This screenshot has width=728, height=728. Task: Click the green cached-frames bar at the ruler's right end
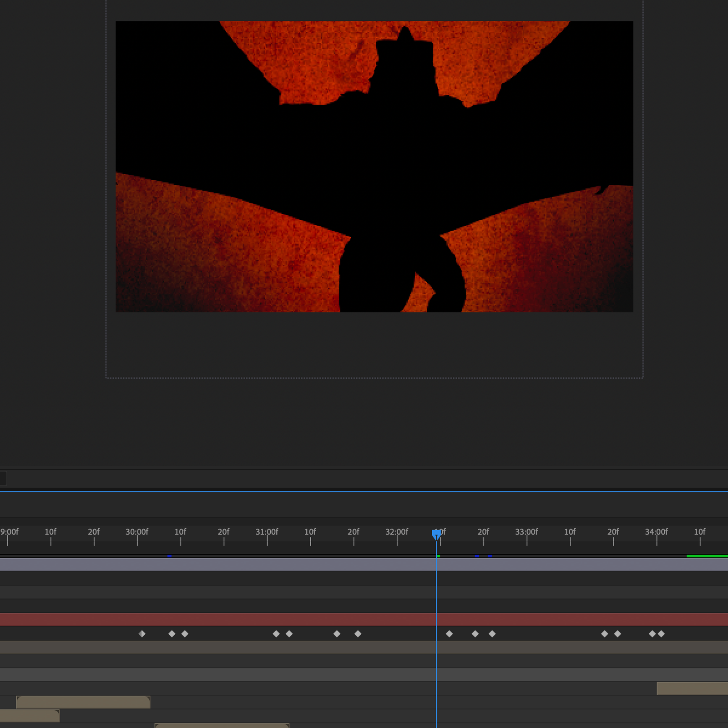[707, 556]
